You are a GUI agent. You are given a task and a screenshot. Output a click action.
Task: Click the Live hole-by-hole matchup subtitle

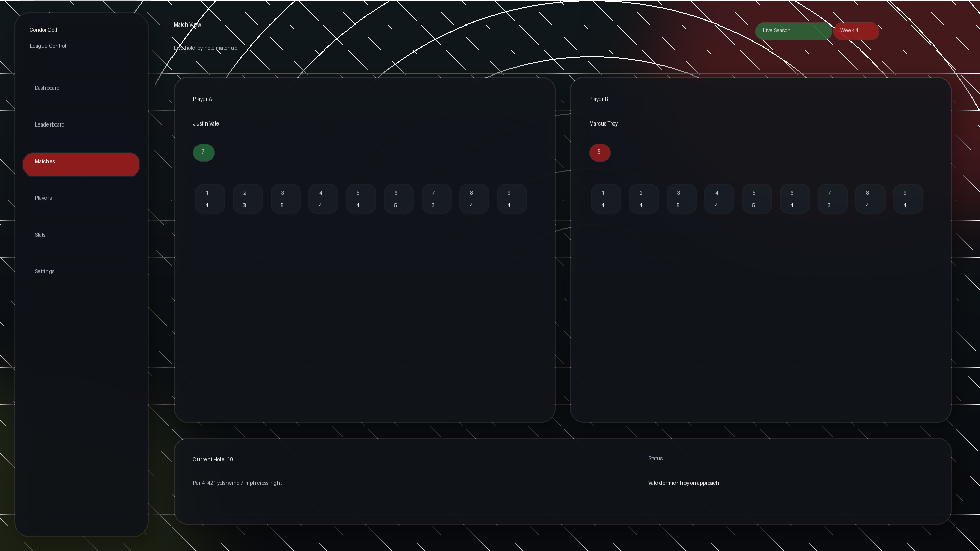coord(205,48)
